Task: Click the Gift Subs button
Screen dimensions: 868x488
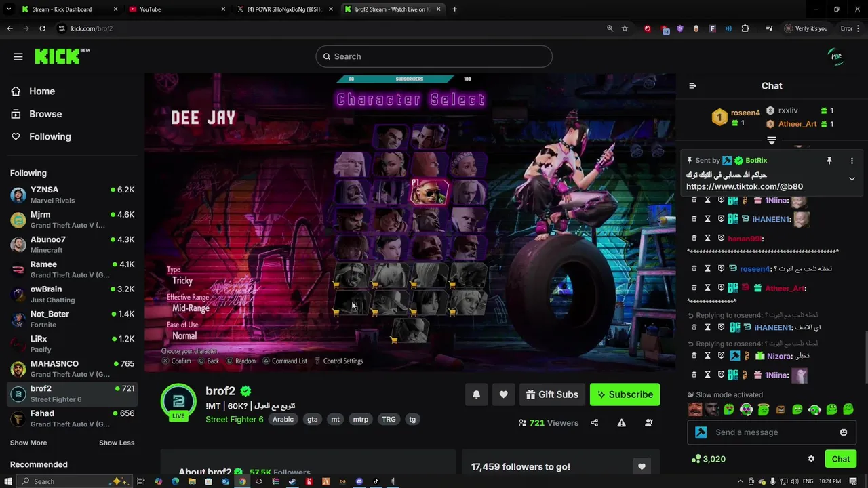Action: pyautogui.click(x=551, y=394)
